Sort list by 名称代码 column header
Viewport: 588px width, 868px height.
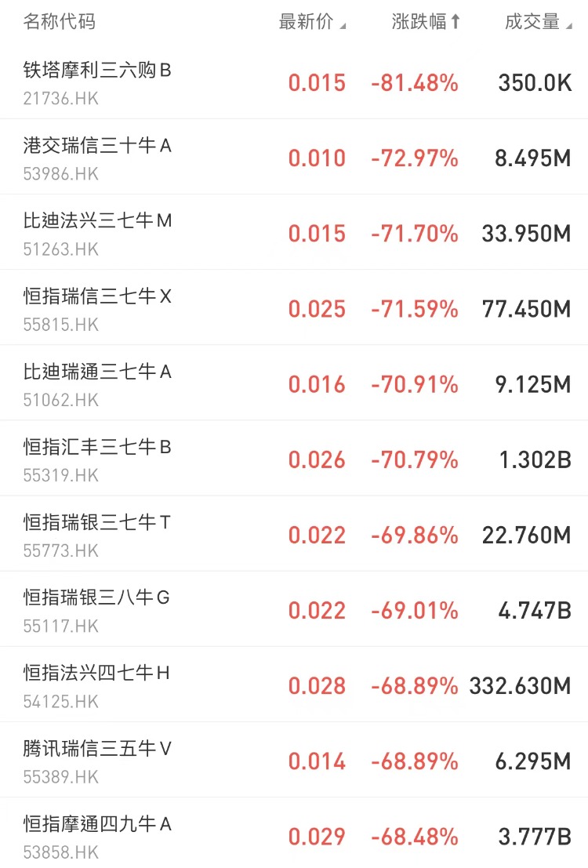pos(60,22)
